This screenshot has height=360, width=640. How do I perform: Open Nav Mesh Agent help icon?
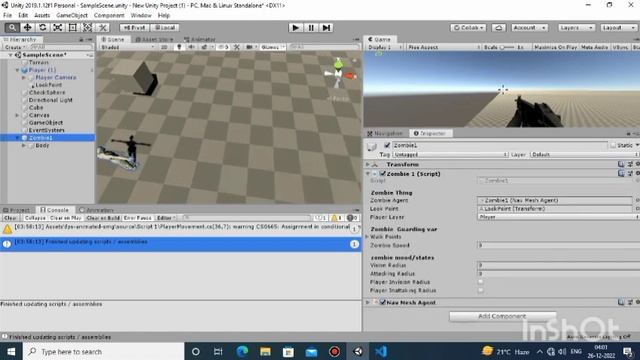tap(621, 302)
